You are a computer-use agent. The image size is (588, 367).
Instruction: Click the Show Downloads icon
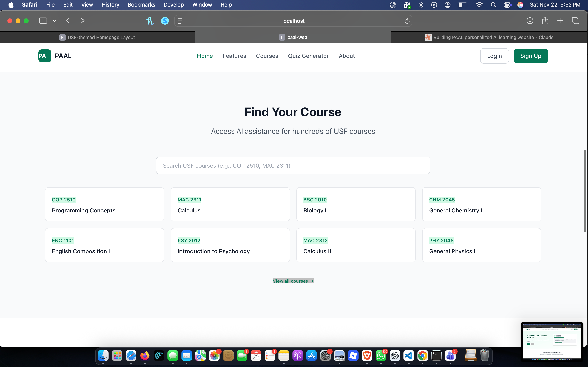(530, 21)
